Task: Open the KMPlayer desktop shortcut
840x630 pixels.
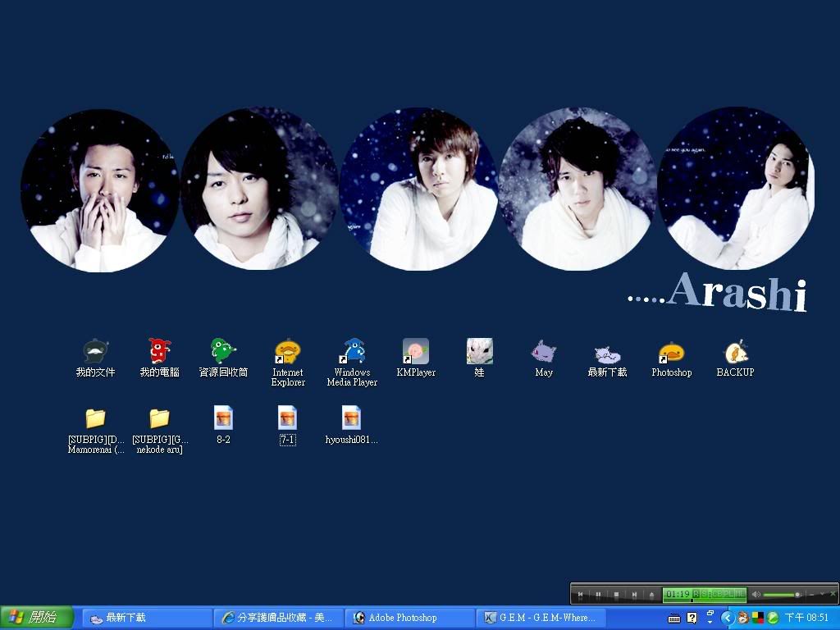Action: point(415,352)
